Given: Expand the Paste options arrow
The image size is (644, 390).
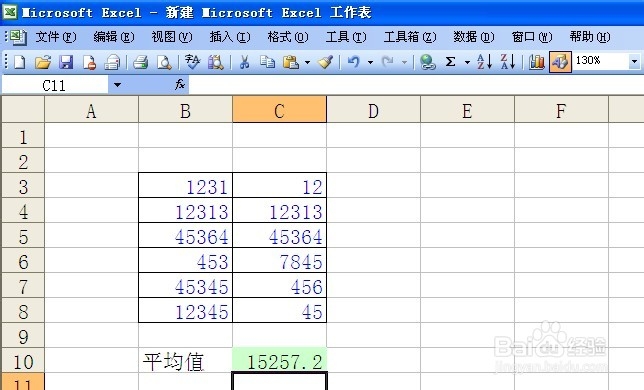Looking at the screenshot, I should [x=307, y=62].
